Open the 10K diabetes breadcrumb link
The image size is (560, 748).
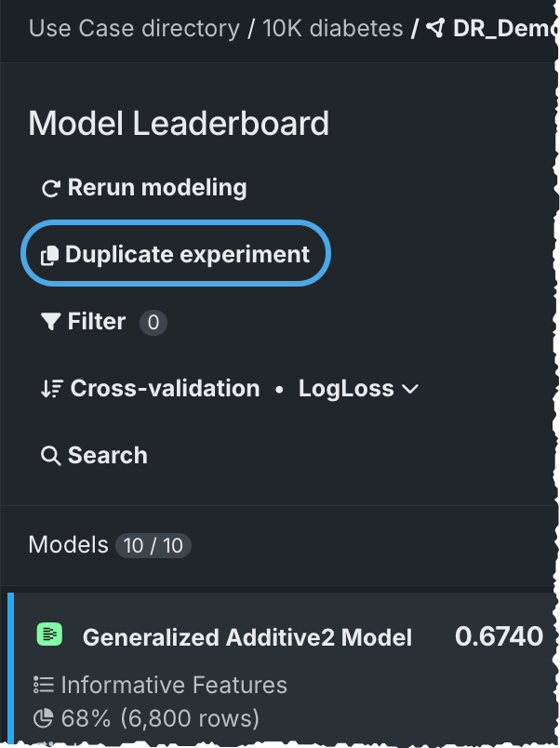click(332, 29)
